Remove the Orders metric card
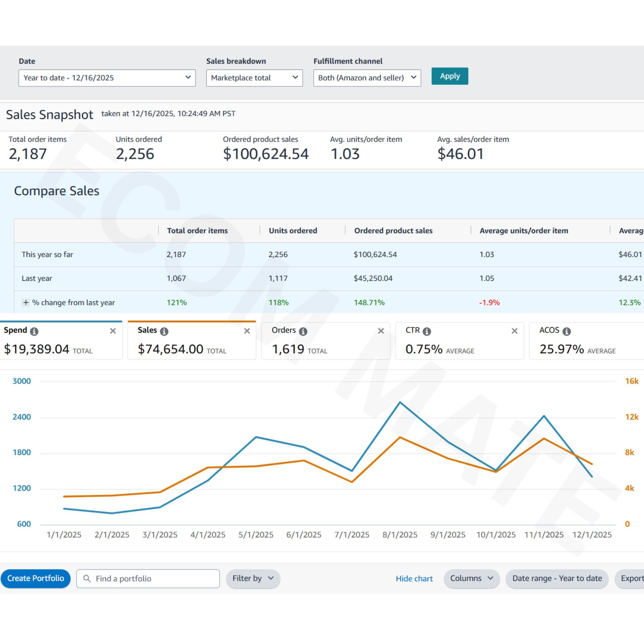Screen dimensions: 644x644 pos(381,331)
